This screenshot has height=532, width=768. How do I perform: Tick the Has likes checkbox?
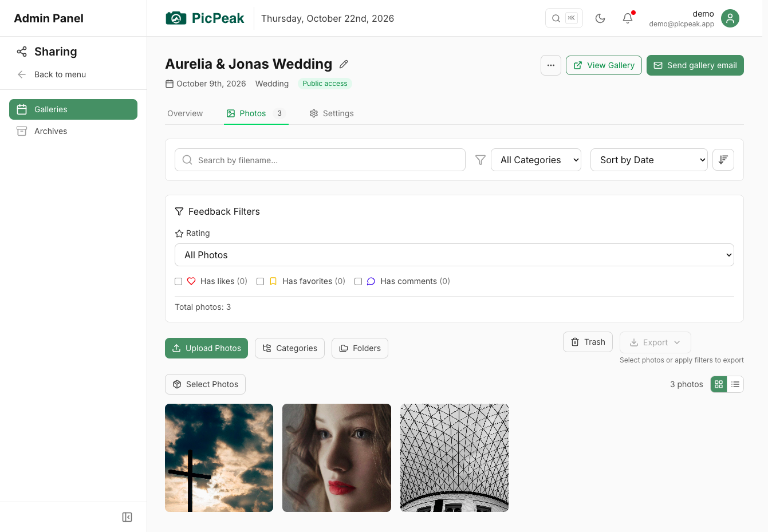tap(179, 281)
